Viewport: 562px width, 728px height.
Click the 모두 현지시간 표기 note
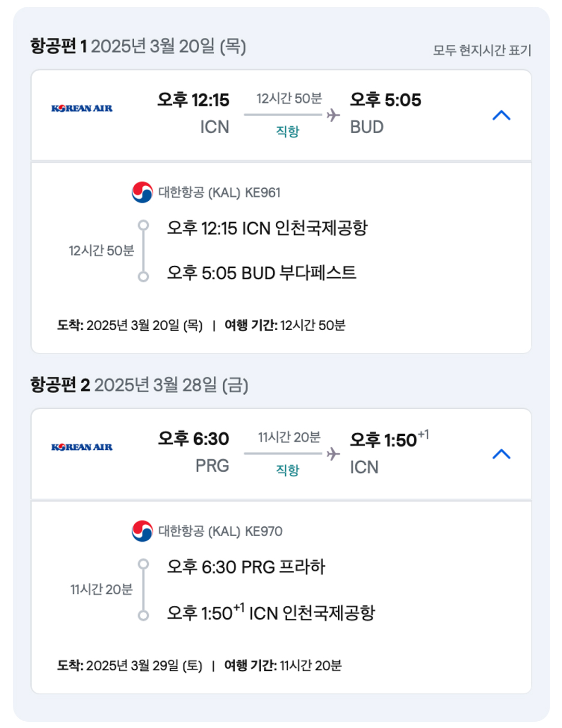pos(482,50)
